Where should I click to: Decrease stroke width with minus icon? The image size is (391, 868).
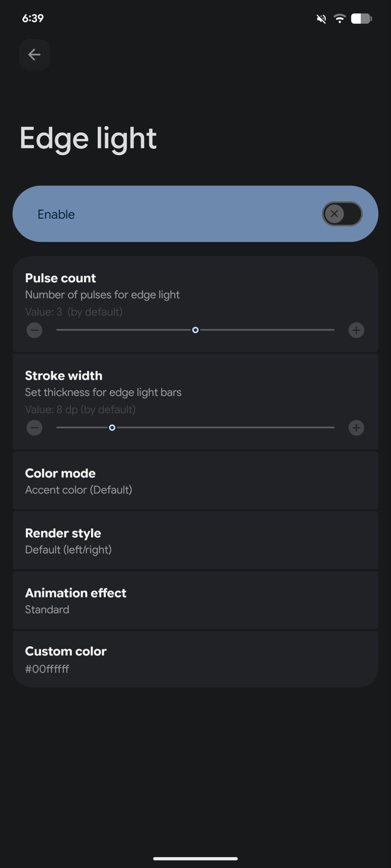(34, 428)
